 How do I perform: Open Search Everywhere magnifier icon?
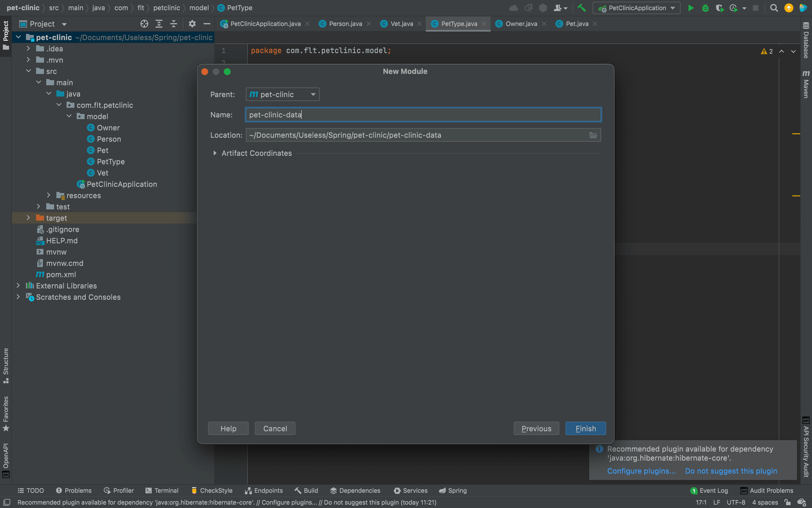pyautogui.click(x=774, y=8)
